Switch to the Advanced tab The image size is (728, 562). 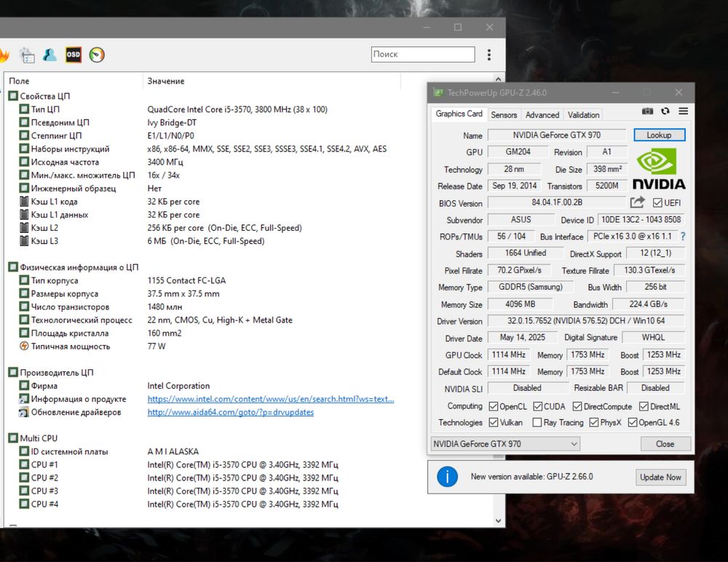pos(542,115)
